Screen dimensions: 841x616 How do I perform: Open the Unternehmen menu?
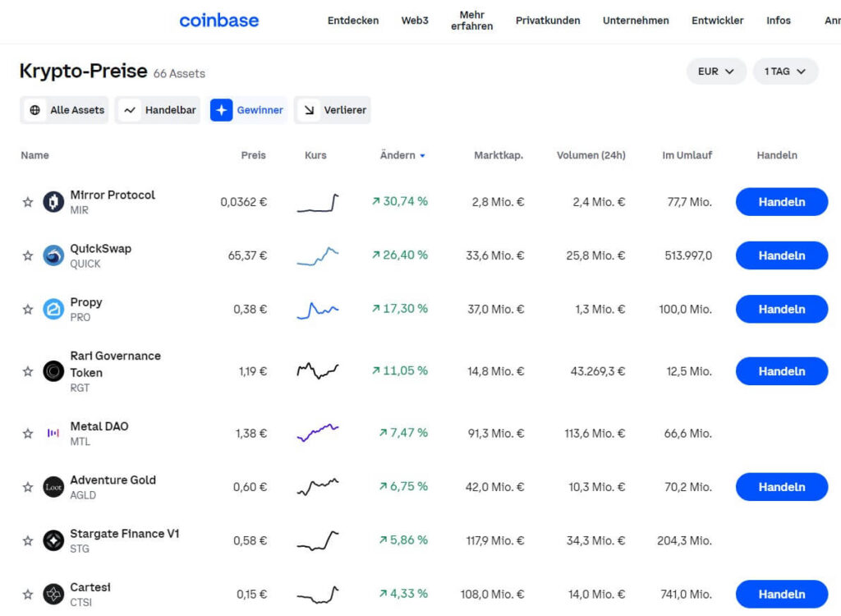point(636,21)
